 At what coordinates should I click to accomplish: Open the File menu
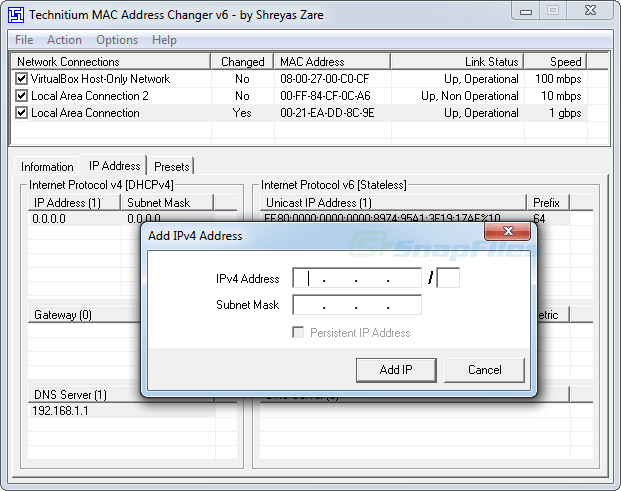point(24,40)
